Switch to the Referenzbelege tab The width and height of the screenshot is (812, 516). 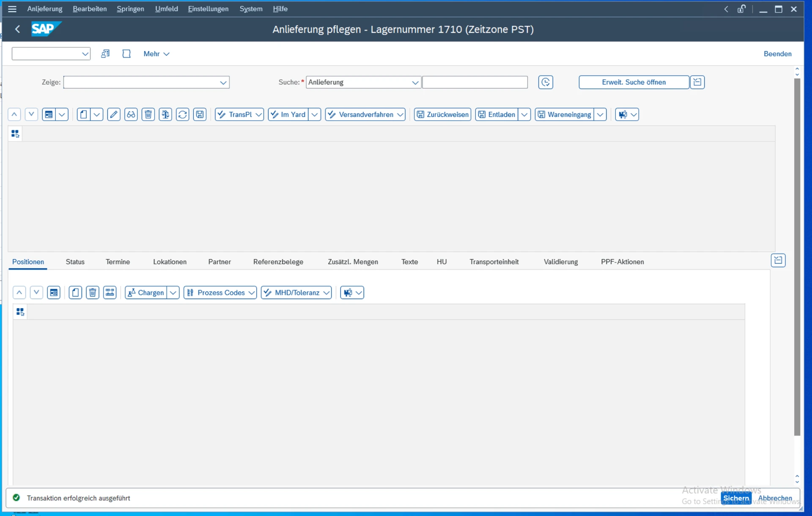(x=278, y=262)
